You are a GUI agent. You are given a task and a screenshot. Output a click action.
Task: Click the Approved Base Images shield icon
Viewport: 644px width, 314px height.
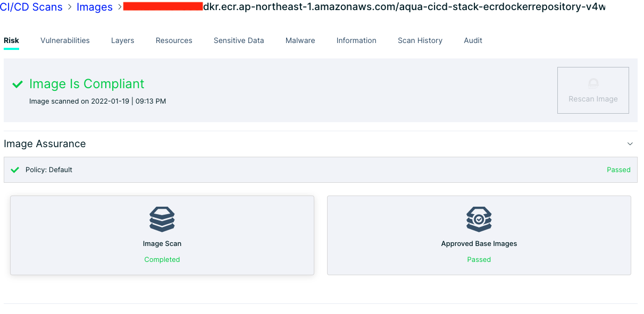[x=479, y=219]
